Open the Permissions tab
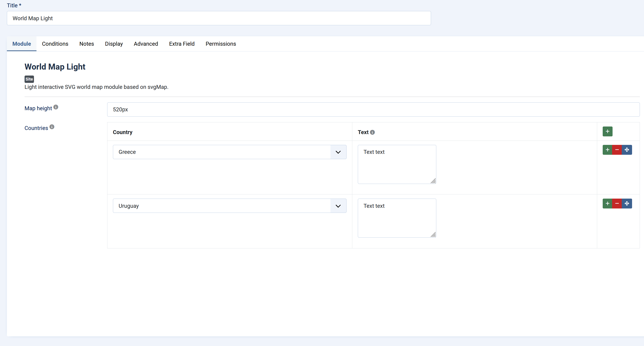 pyautogui.click(x=221, y=44)
